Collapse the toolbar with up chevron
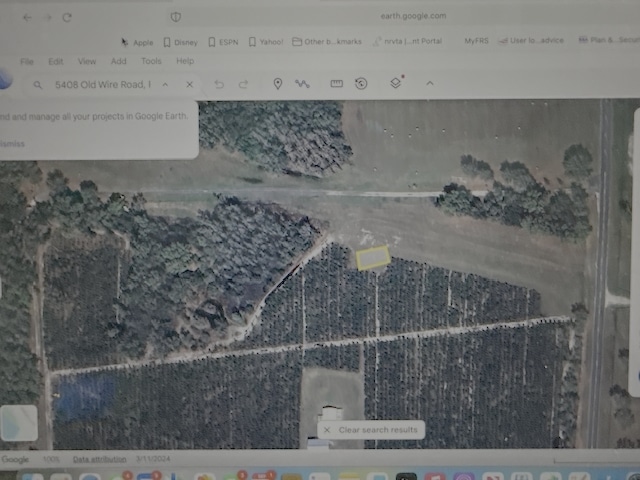This screenshot has width=640, height=480. click(x=430, y=84)
